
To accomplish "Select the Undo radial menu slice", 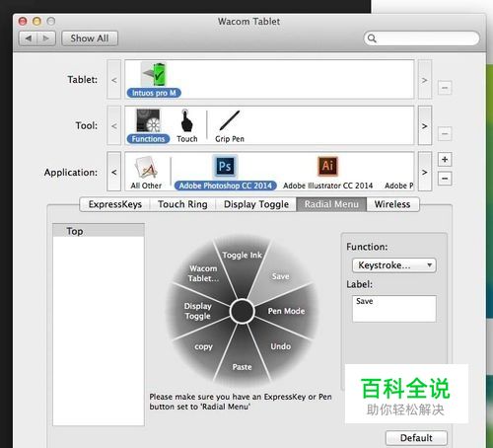I will (x=280, y=346).
